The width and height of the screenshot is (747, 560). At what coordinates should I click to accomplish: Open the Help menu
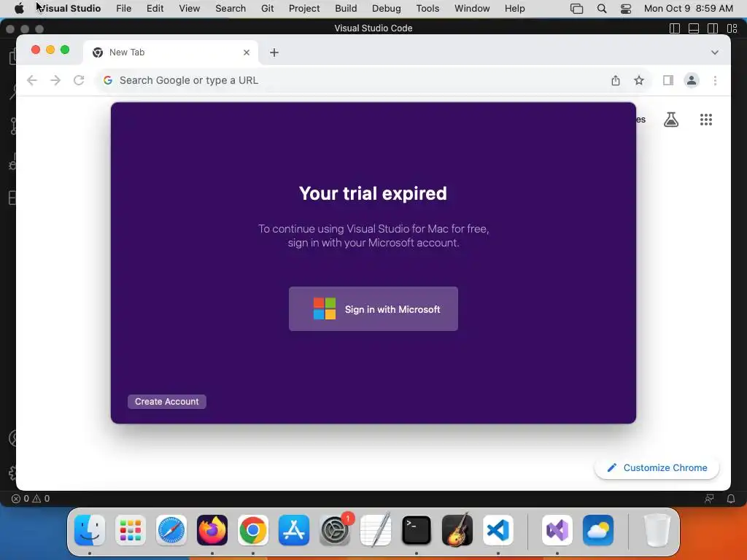click(514, 9)
